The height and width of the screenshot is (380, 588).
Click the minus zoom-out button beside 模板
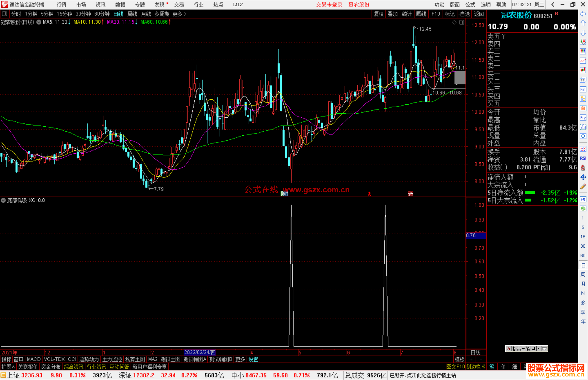tap(481, 359)
